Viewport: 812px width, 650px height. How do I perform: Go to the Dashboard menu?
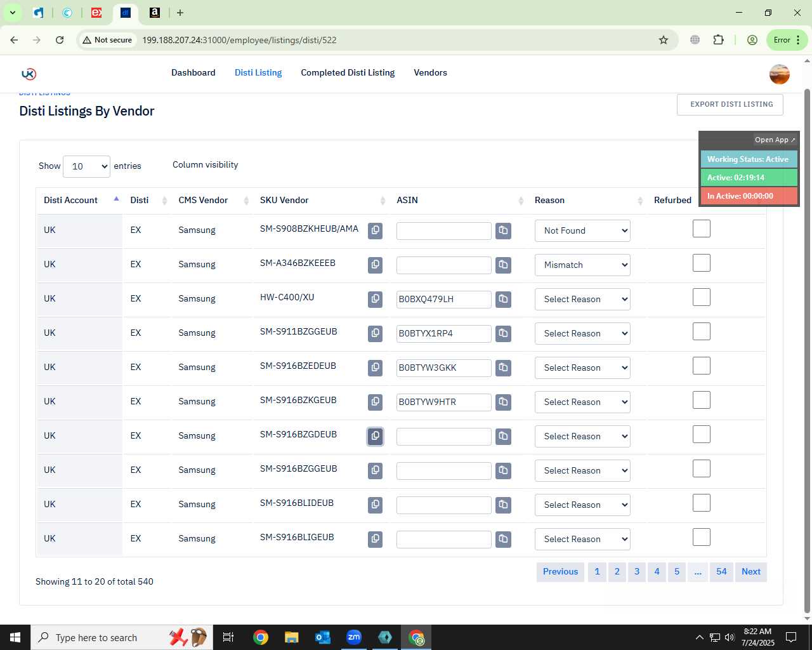193,72
